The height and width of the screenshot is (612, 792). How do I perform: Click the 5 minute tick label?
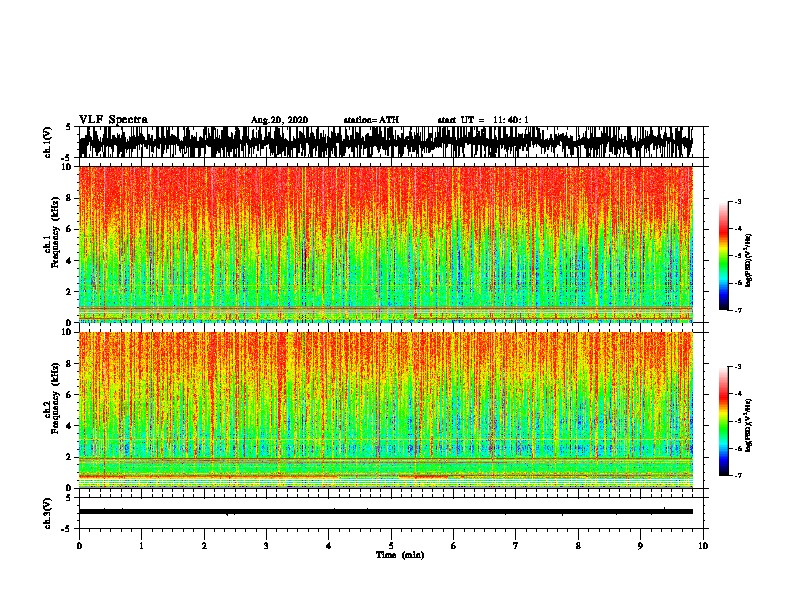[391, 546]
